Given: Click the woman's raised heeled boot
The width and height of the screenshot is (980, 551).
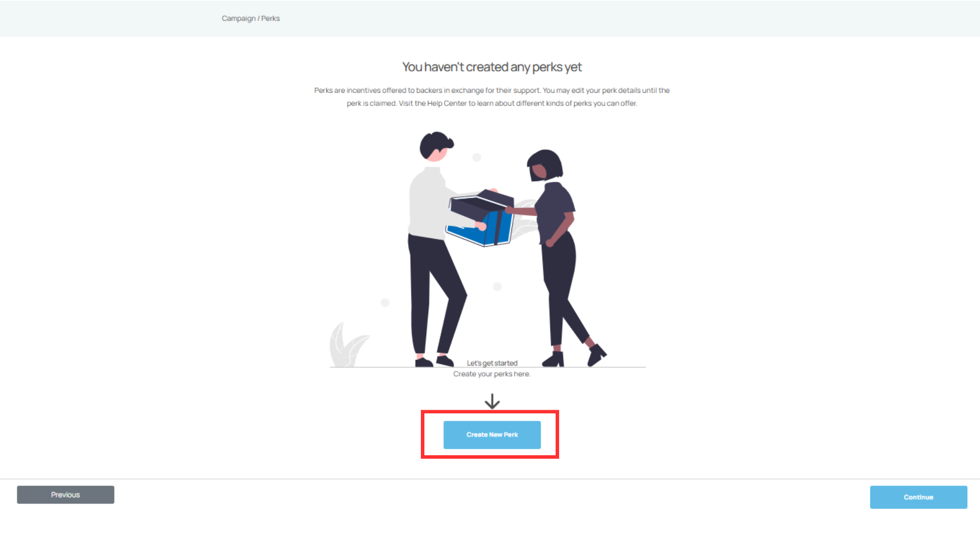Looking at the screenshot, I should coord(596,355).
